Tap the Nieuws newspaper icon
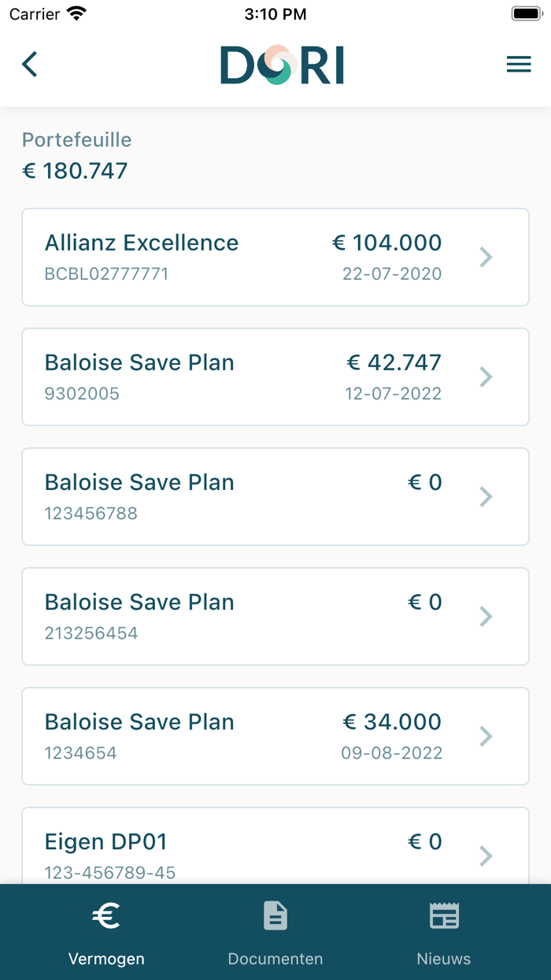Screen dimensions: 551x980 coord(444,915)
